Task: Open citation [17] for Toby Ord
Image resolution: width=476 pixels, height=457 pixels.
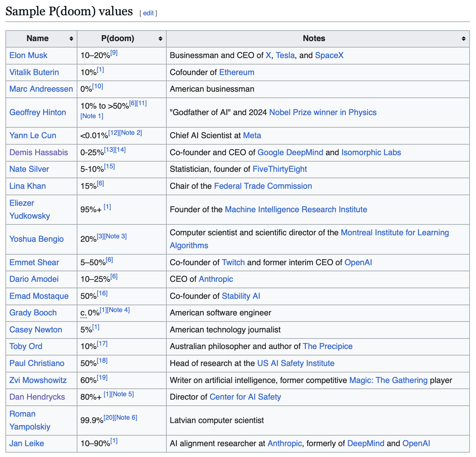Action: click(102, 344)
